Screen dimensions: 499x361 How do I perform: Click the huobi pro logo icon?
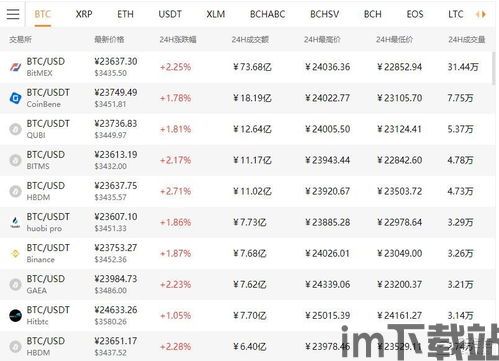[x=15, y=222]
